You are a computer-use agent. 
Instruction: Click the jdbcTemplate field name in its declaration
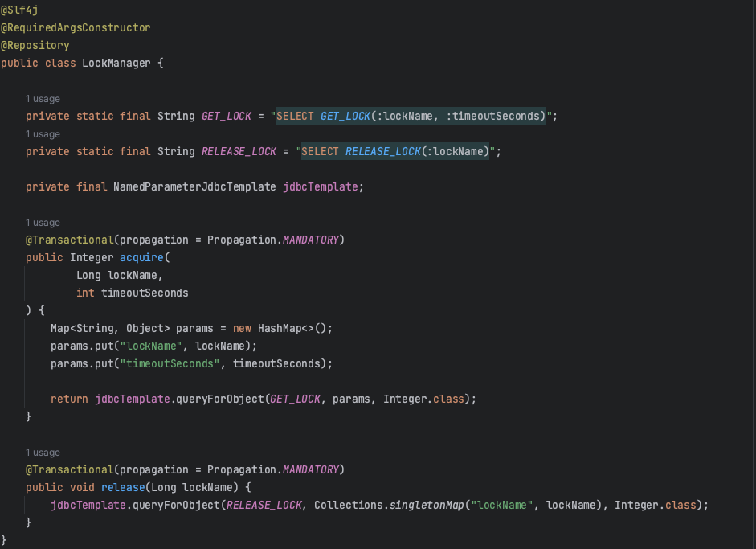pos(320,186)
